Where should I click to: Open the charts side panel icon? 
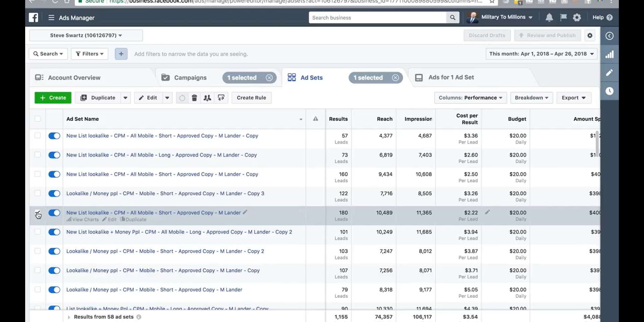pyautogui.click(x=609, y=54)
